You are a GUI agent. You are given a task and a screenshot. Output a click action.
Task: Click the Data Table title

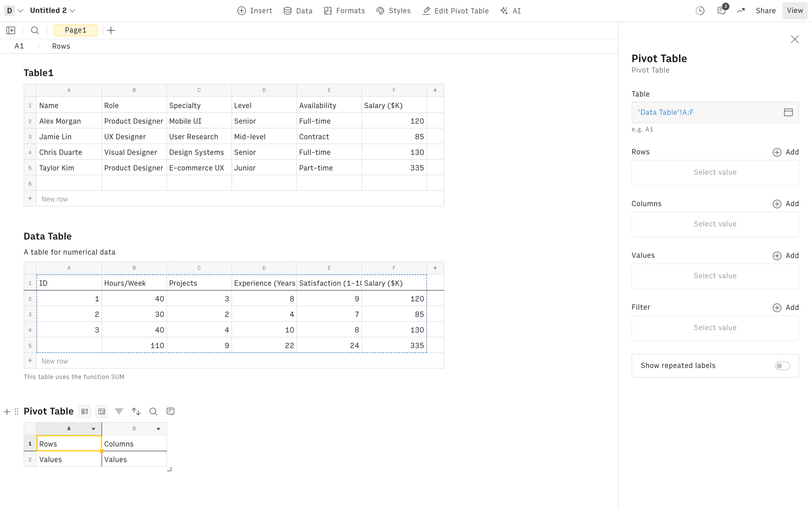(47, 237)
